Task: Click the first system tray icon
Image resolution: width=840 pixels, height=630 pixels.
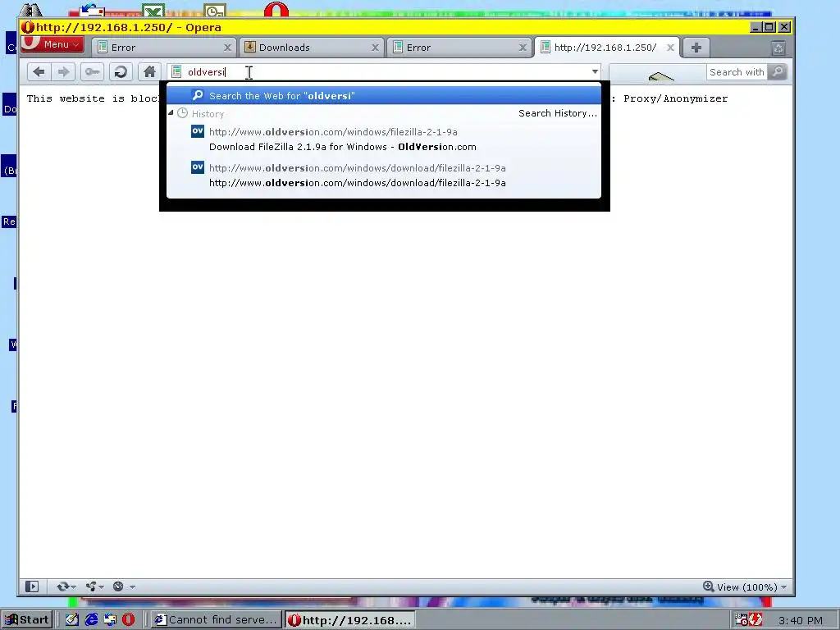Action: click(x=742, y=620)
